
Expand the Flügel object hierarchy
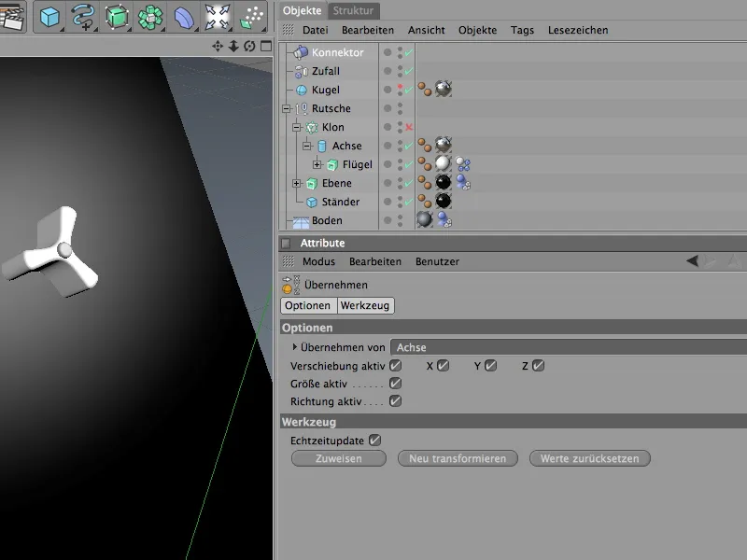pos(317,164)
